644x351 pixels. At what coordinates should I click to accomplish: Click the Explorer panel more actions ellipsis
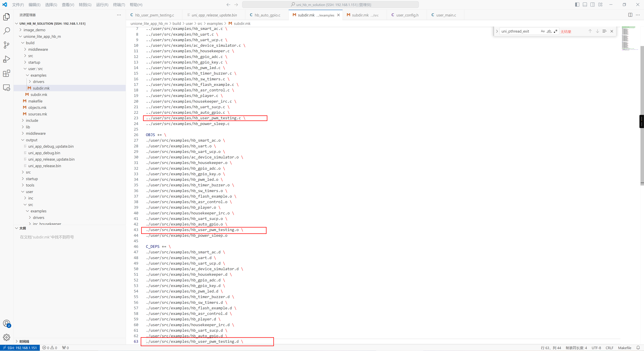tap(119, 15)
